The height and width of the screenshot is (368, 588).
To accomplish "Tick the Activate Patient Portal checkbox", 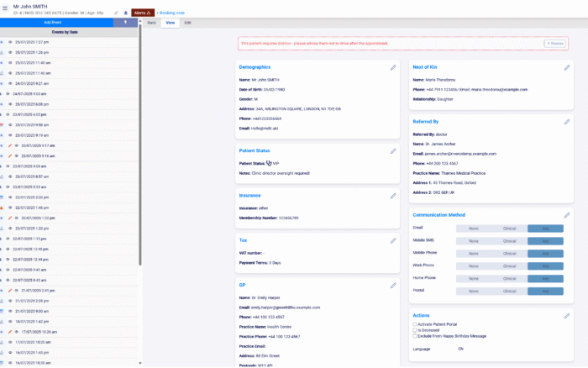I will pyautogui.click(x=415, y=324).
